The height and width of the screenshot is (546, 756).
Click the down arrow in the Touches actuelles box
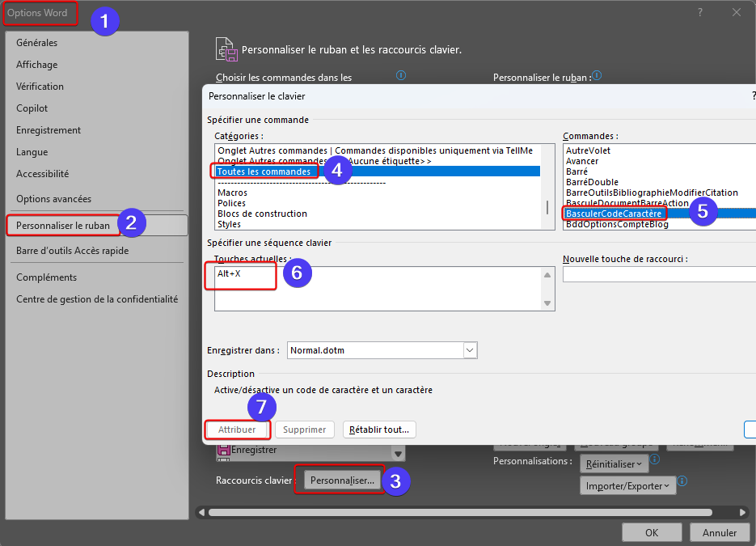tap(547, 303)
